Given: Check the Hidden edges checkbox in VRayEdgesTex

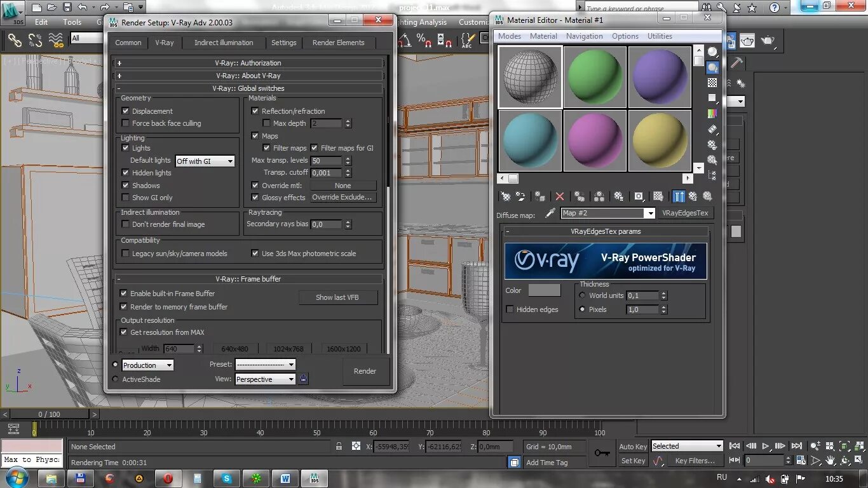Looking at the screenshot, I should (510, 309).
